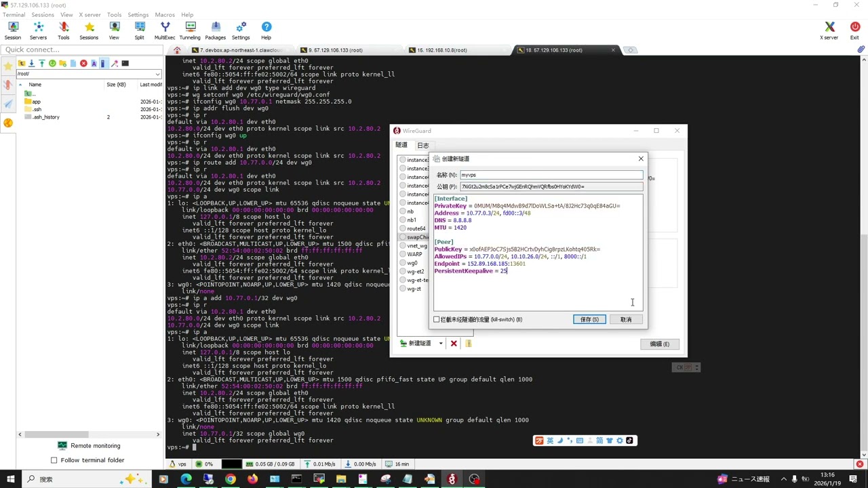
Task: Launch the MultiExec tool
Action: click(165, 30)
